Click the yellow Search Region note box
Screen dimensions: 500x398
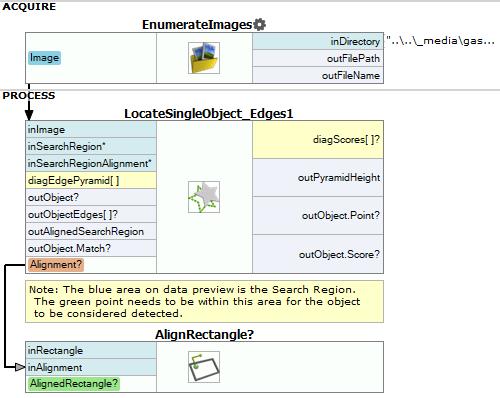point(204,302)
